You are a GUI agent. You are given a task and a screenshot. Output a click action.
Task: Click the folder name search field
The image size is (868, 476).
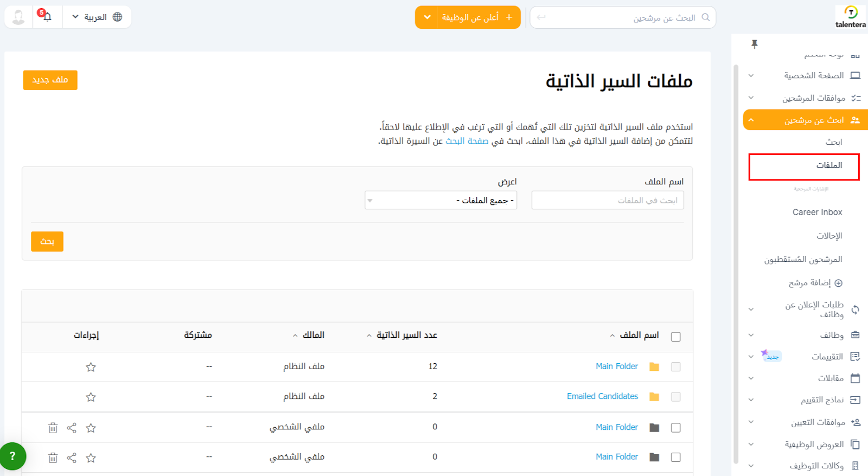608,201
